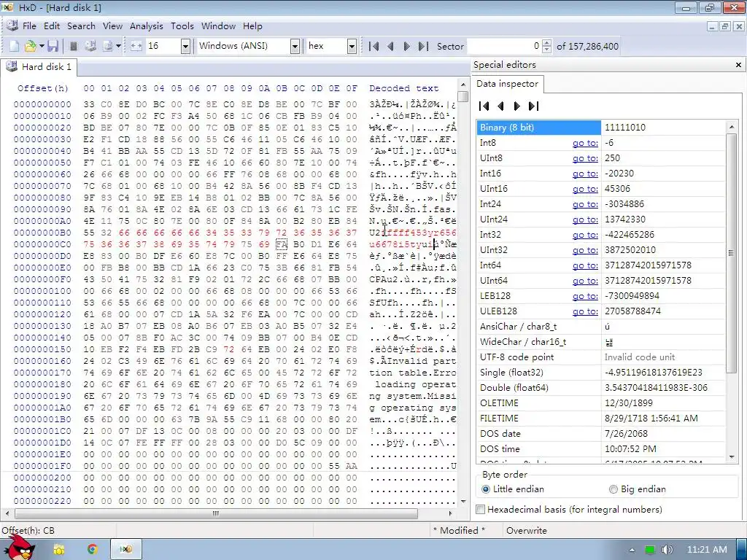Click the Offset(h) column header
This screenshot has height=560, width=747.
click(43, 88)
